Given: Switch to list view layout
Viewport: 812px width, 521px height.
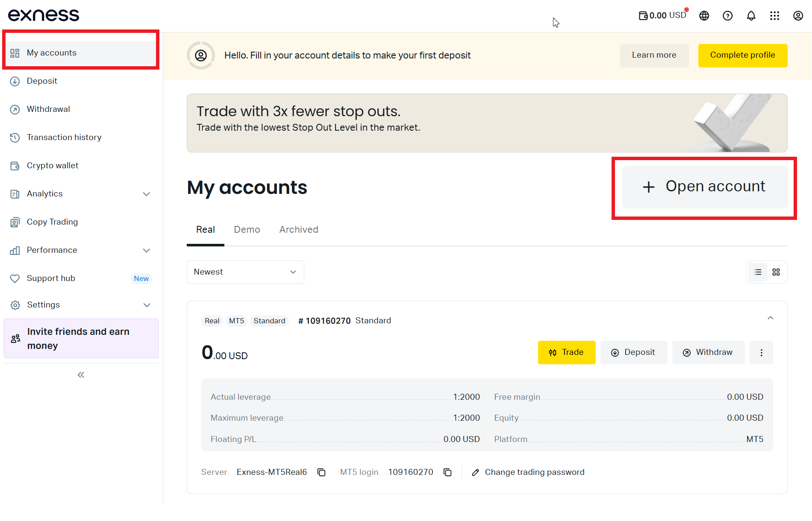Looking at the screenshot, I should pos(758,272).
